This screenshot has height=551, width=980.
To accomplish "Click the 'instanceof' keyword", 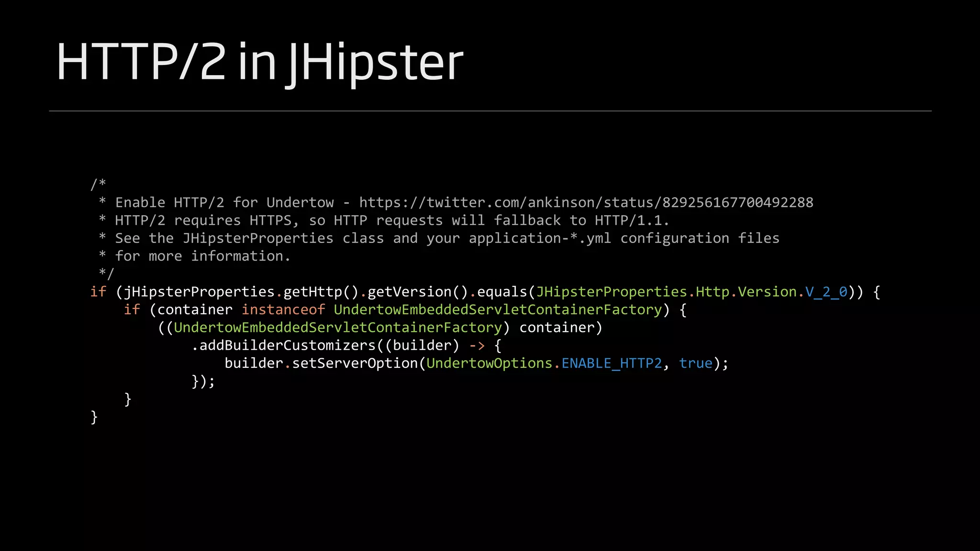I will click(x=283, y=309).
